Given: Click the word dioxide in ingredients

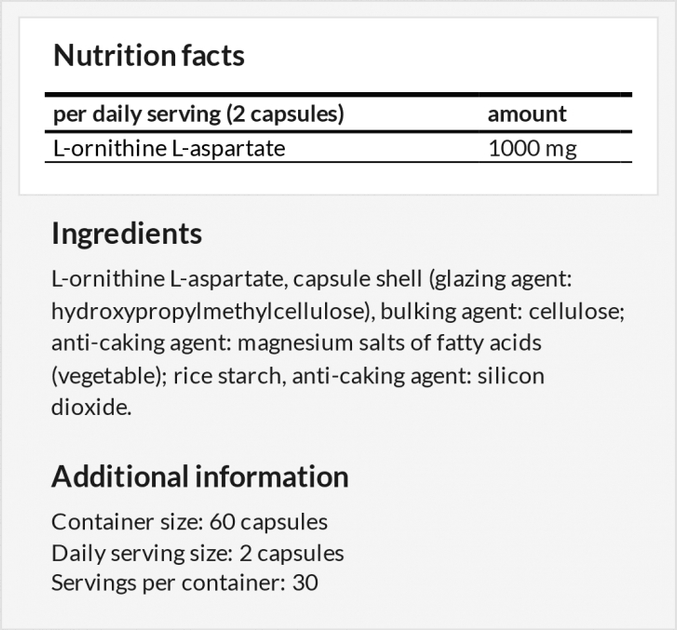Looking at the screenshot, I should (x=89, y=408).
